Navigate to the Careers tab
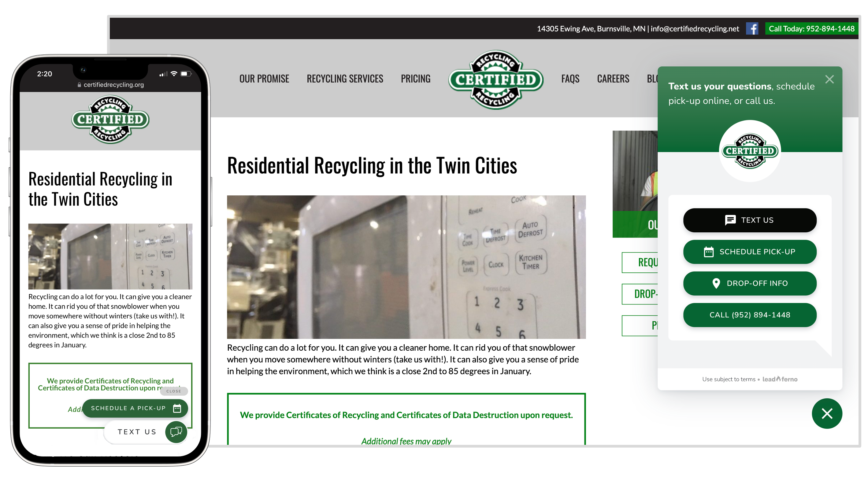The width and height of the screenshot is (868, 480). point(613,77)
